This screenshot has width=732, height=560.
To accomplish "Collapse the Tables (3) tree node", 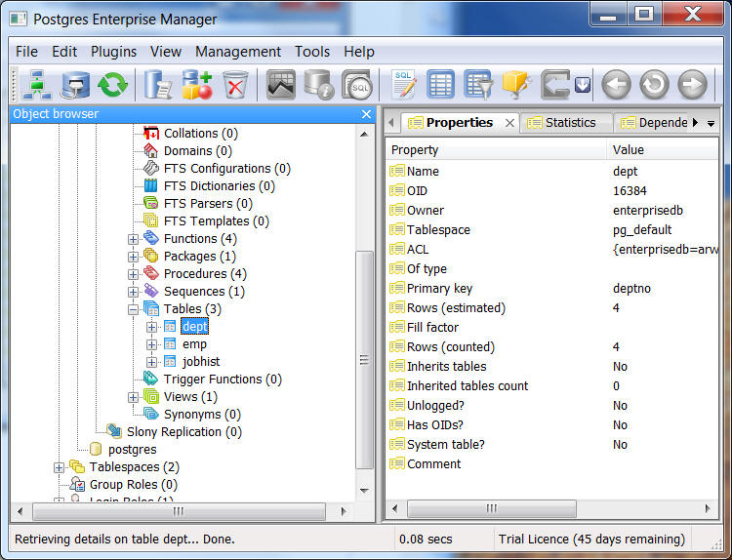I will [134, 309].
